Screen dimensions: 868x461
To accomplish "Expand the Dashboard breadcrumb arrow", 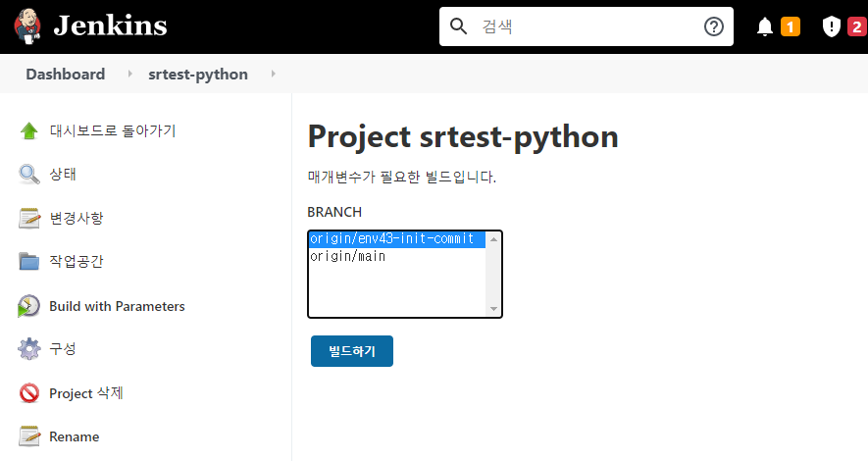I will [130, 74].
